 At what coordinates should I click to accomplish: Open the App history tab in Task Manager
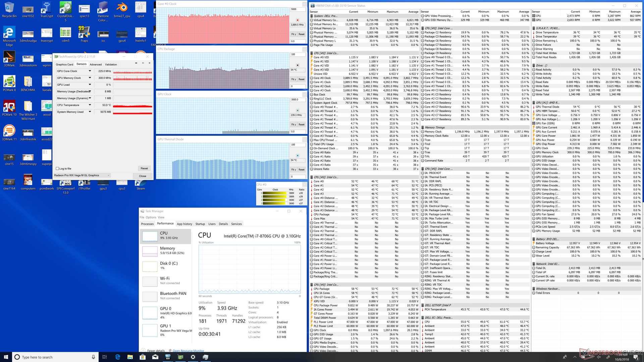(x=184, y=224)
